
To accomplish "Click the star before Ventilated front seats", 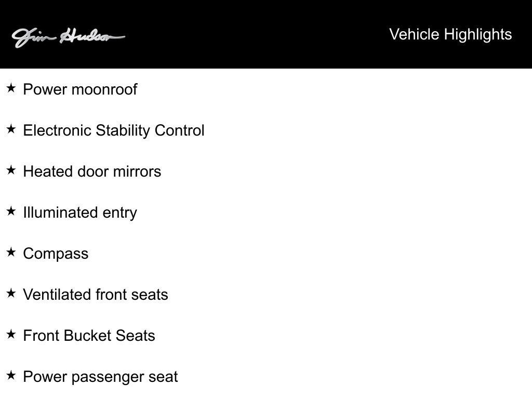I will pos(11,294).
